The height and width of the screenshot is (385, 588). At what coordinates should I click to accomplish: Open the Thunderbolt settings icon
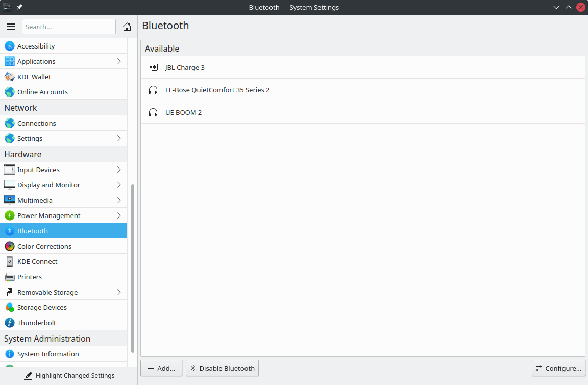click(x=10, y=323)
